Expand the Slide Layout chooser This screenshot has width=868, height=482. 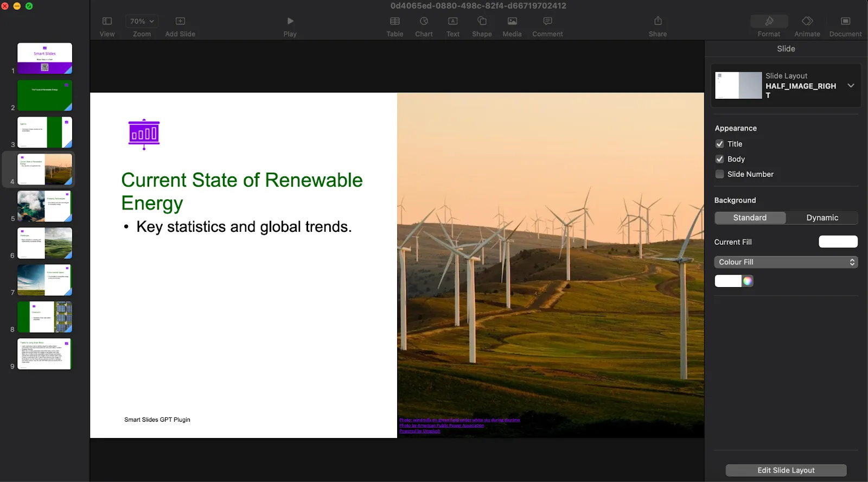click(850, 86)
